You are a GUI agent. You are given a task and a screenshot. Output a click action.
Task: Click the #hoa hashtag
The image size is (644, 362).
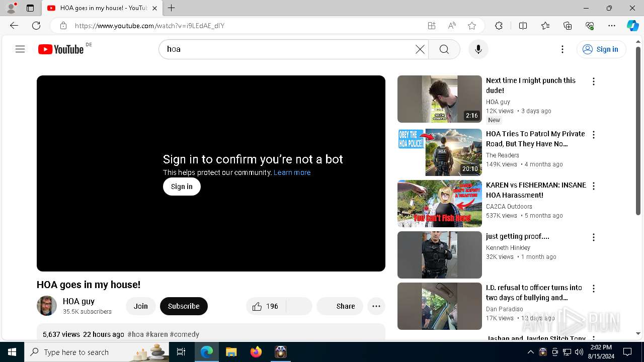click(x=136, y=334)
